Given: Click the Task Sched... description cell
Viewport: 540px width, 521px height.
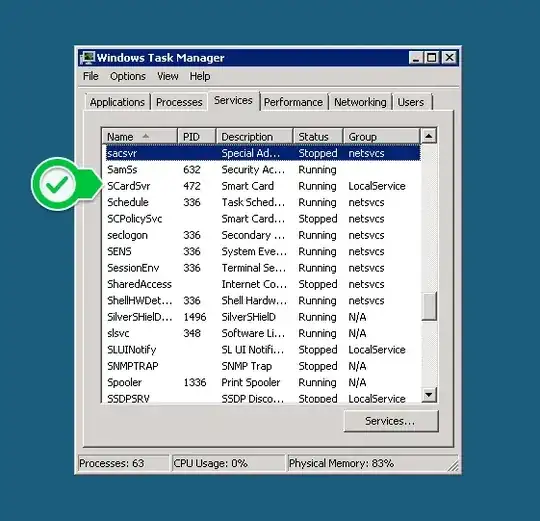Looking at the screenshot, I should coord(253,202).
